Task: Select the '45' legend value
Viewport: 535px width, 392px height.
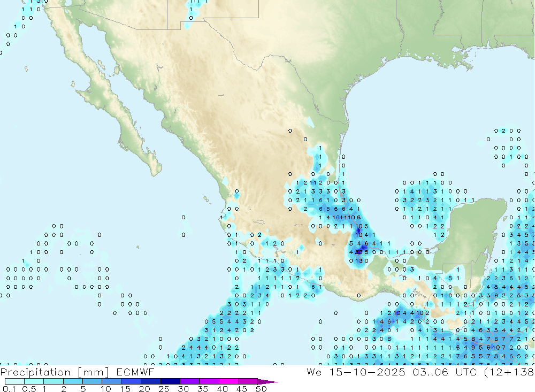Action: 242,389
